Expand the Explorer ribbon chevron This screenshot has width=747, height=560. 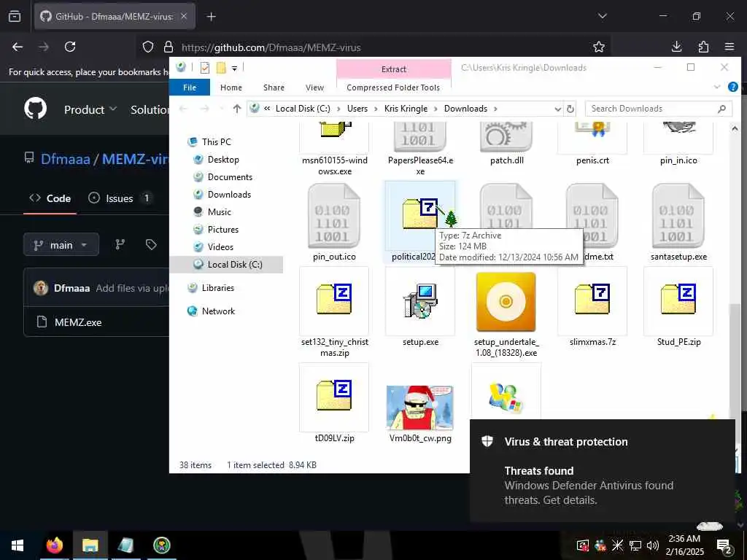pos(717,87)
